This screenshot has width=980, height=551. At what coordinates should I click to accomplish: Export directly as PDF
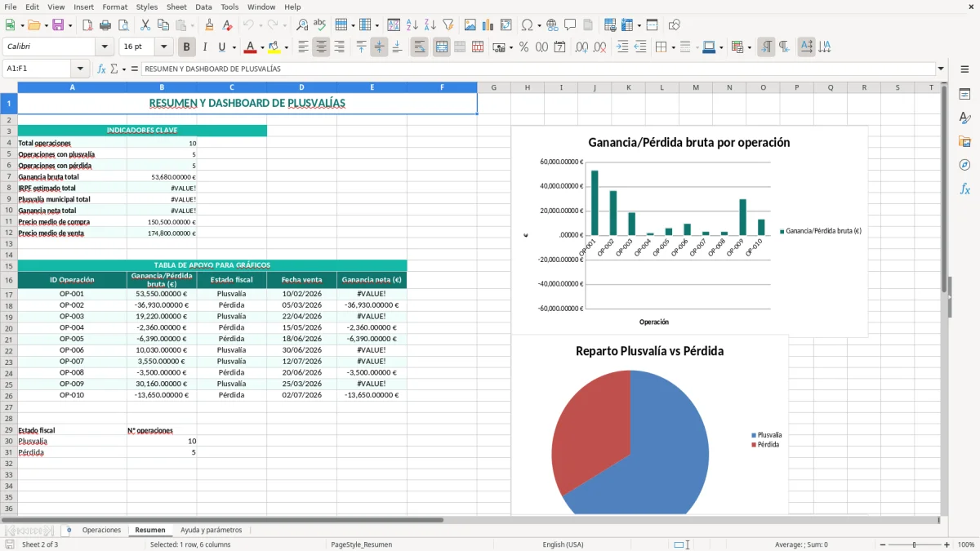point(87,25)
